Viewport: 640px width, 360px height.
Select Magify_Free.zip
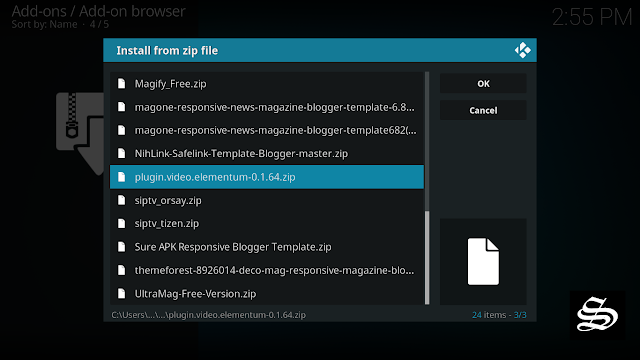pos(267,84)
